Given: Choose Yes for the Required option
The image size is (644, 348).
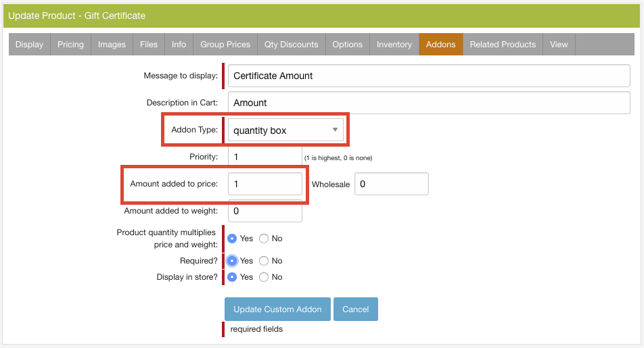Looking at the screenshot, I should coord(232,261).
